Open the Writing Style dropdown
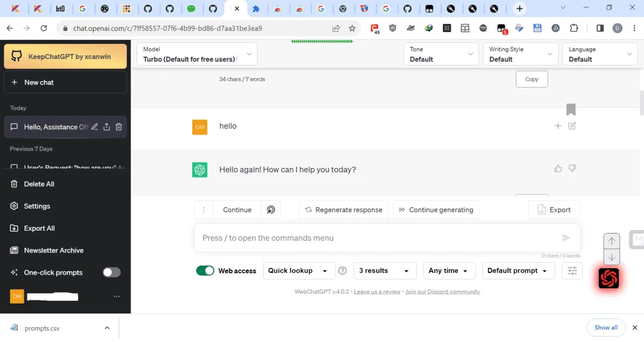The image size is (644, 342). [521, 54]
